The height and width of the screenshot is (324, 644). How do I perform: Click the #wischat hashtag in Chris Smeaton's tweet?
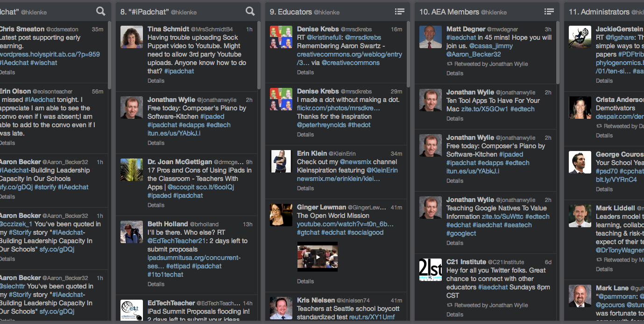click(x=44, y=63)
